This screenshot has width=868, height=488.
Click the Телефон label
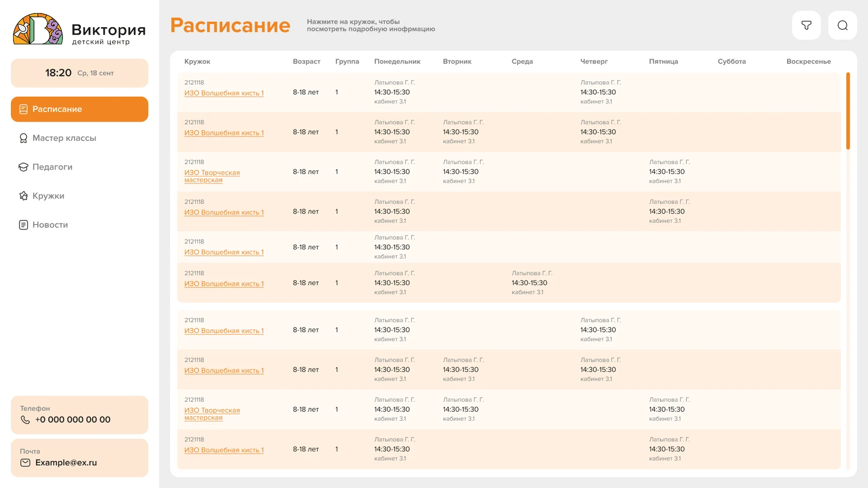(35, 409)
